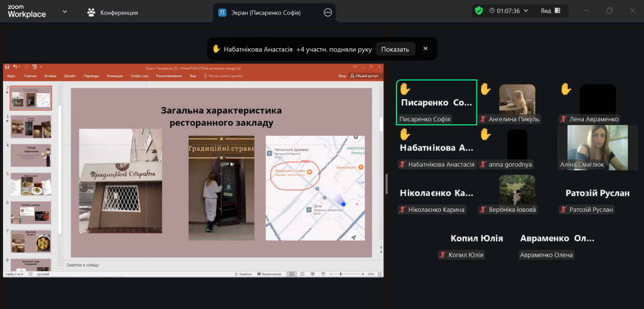644x309 pixels.
Task: Open the Дизайн ribbon tab
Action: tap(69, 76)
